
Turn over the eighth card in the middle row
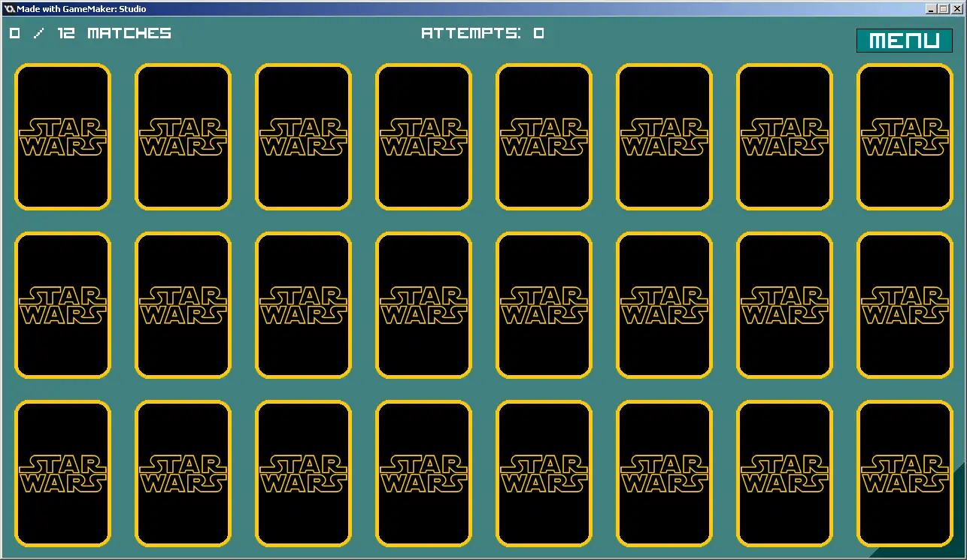[x=905, y=305]
